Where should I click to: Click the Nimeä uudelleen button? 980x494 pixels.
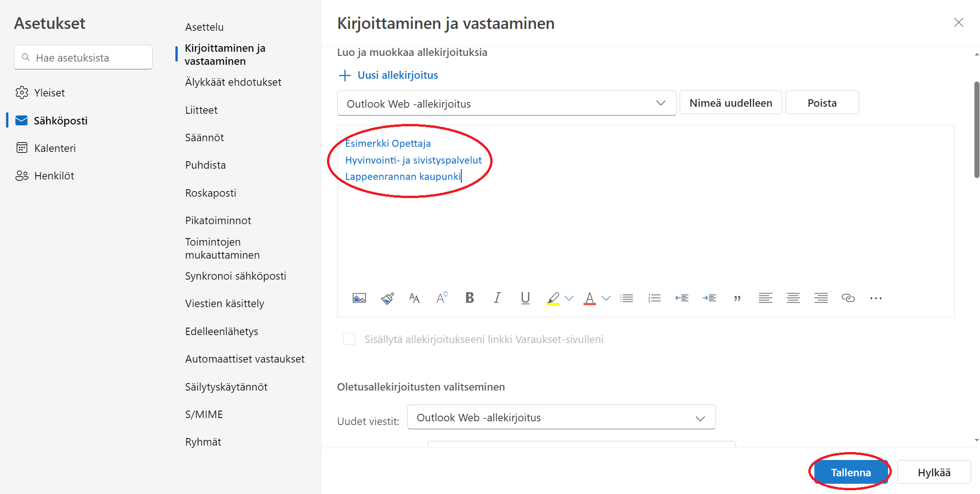click(730, 103)
